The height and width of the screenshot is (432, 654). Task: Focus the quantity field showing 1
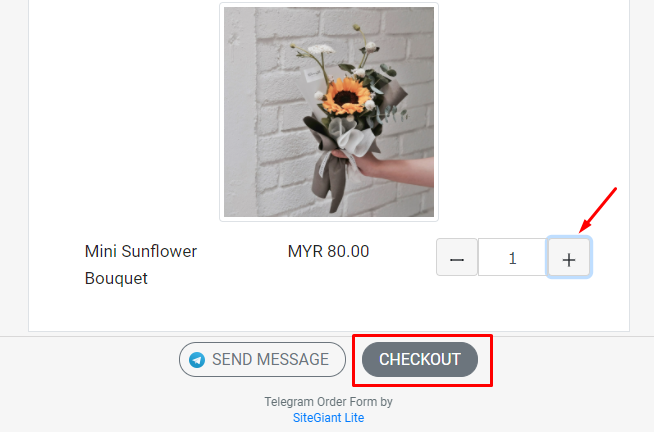click(x=512, y=258)
